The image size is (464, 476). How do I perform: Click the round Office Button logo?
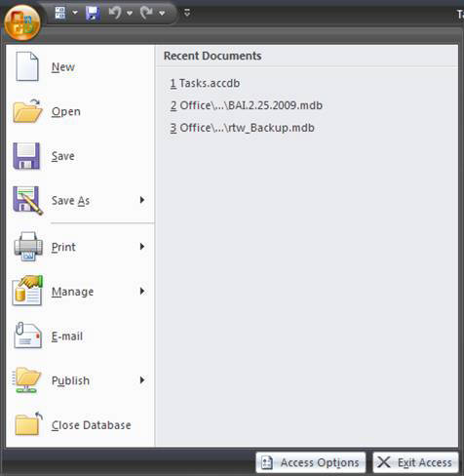(x=22, y=22)
